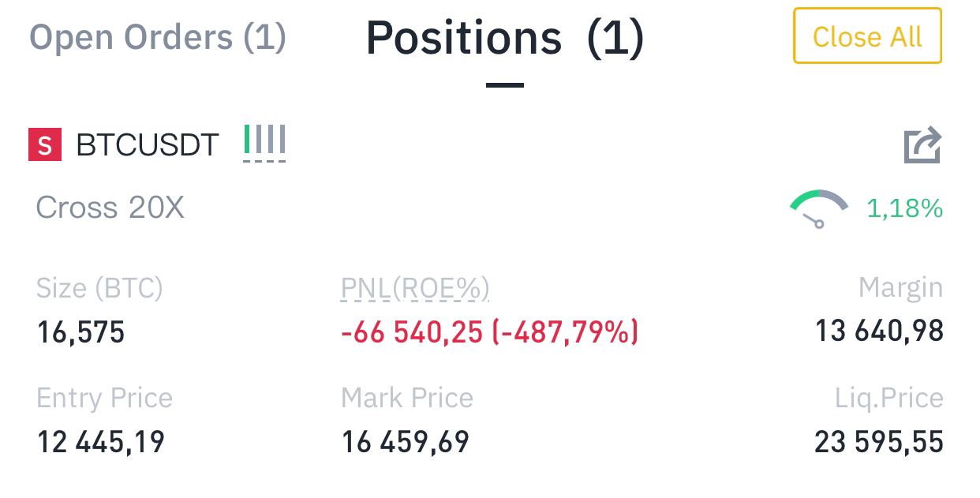Open the BTCUSDT symbol link
Screen dimensions: 980x498
coord(148,145)
